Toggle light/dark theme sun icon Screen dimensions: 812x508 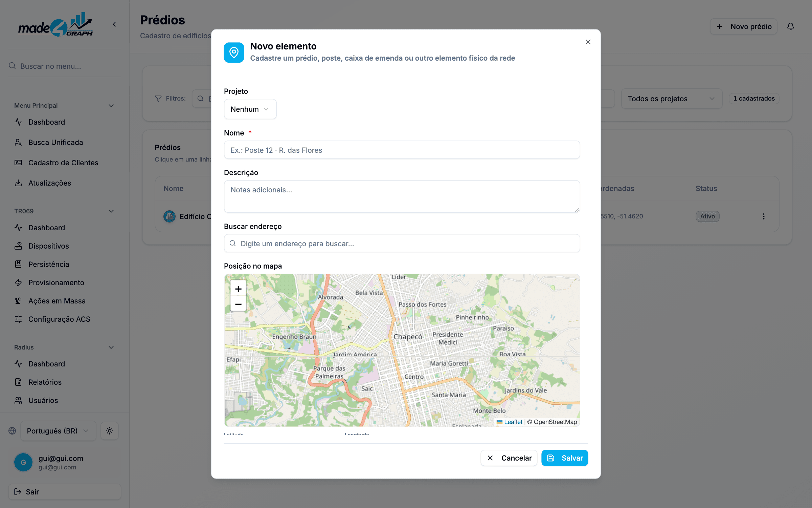click(x=109, y=431)
